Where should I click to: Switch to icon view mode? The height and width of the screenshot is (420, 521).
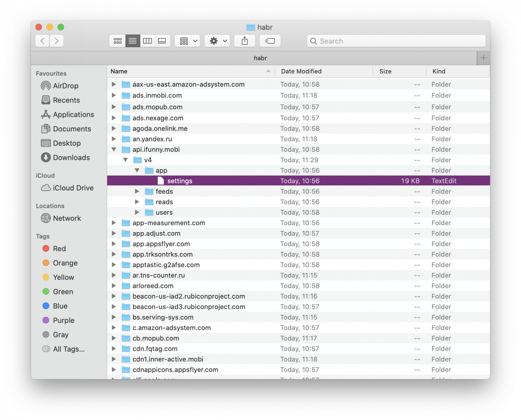coord(118,41)
